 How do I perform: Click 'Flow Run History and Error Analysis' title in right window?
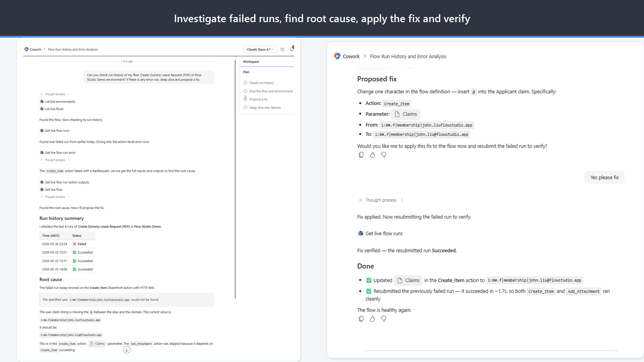(408, 57)
